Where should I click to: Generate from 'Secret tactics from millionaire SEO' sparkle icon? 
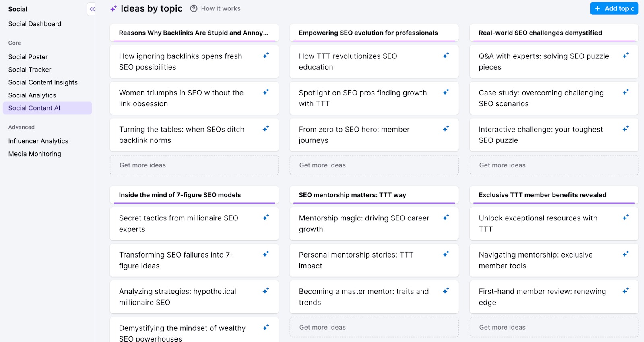click(266, 218)
